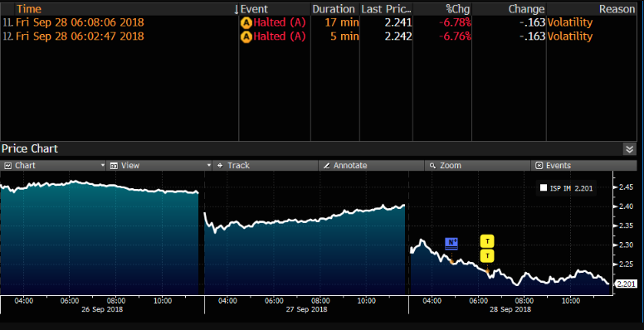Click the Events star icon
This screenshot has width=644, height=330.
point(539,165)
